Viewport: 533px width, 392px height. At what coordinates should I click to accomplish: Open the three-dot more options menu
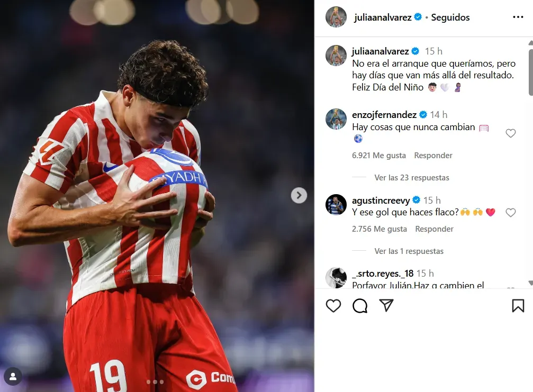(x=518, y=17)
